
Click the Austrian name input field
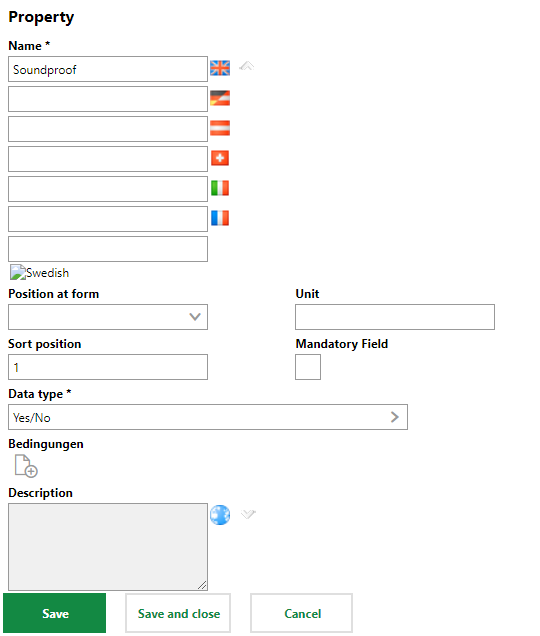point(108,129)
